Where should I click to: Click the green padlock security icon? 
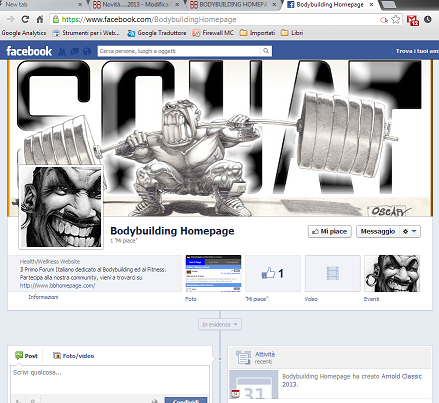[x=56, y=19]
